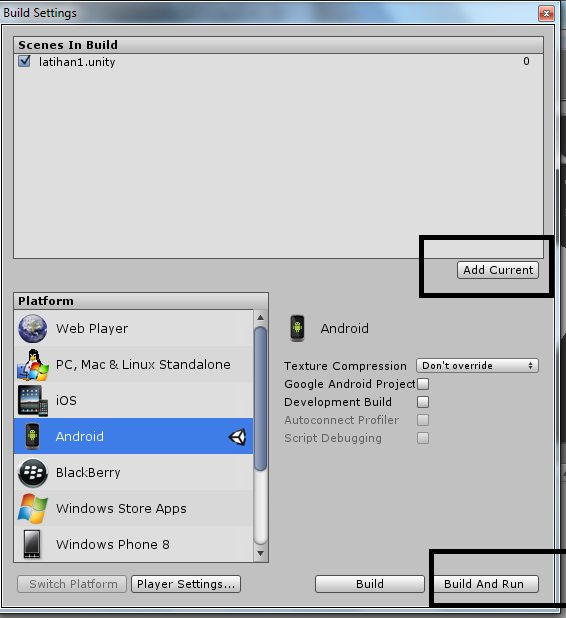This screenshot has height=618, width=566.
Task: Click the Build And Run button
Action: (x=484, y=584)
